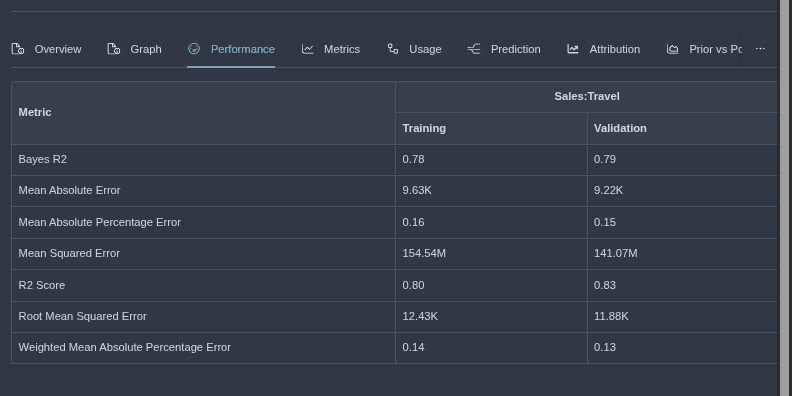Image resolution: width=792 pixels, height=396 pixels.
Task: Open the more tabs ellipsis menu
Action: coord(760,48)
